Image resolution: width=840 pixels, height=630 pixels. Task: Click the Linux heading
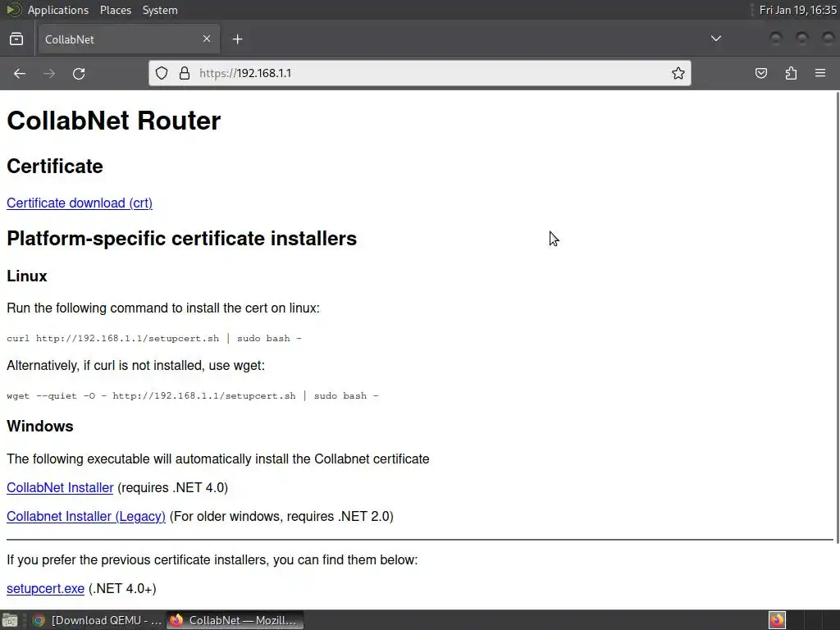point(27,276)
